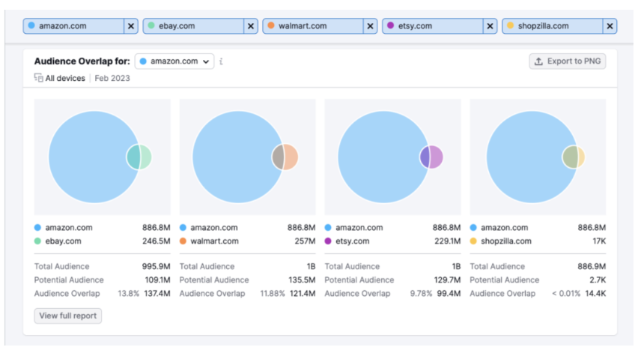This screenshot has height=353, width=644.
Task: Click Audience Overlap percentage 11.88%
Action: (273, 293)
